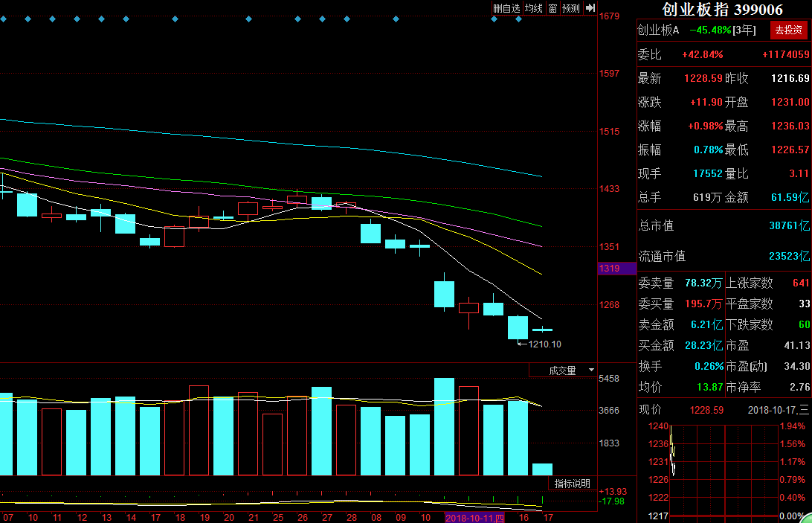This screenshot has width=812, height=523.
Task: Click the 创业板指 399006 title
Action: tap(723, 10)
